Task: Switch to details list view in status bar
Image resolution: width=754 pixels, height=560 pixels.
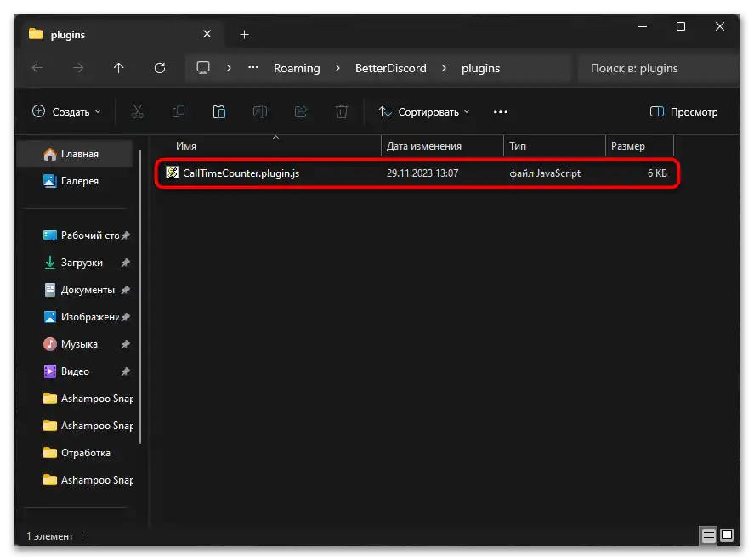Action: point(708,535)
